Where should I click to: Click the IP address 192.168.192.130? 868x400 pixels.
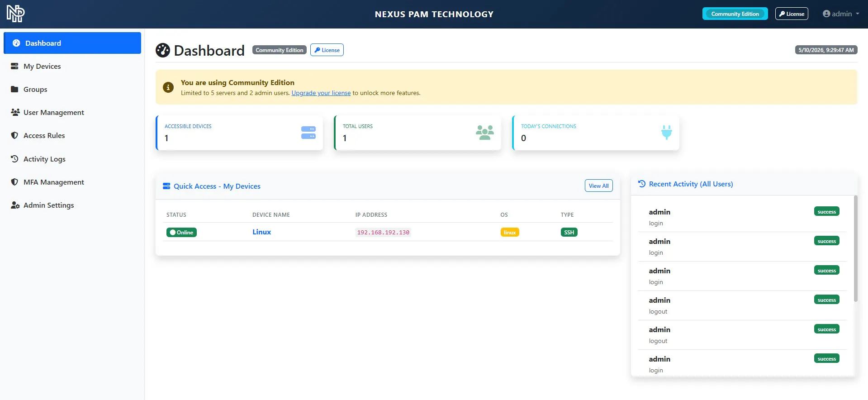point(383,232)
